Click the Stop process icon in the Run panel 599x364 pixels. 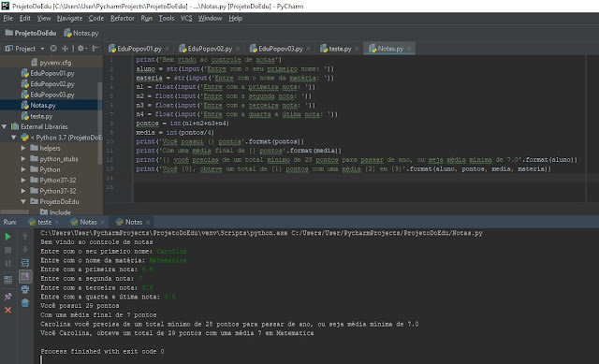pos(7,250)
